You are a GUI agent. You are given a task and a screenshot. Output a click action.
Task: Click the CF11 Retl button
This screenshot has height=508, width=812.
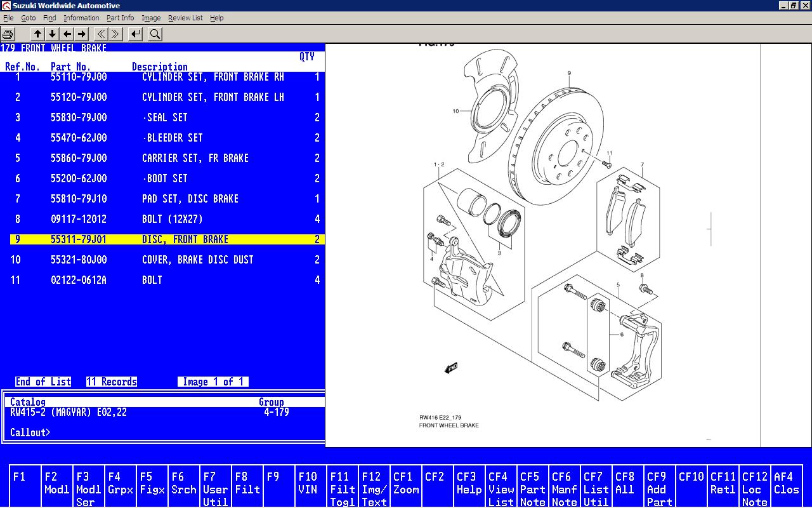click(x=723, y=486)
